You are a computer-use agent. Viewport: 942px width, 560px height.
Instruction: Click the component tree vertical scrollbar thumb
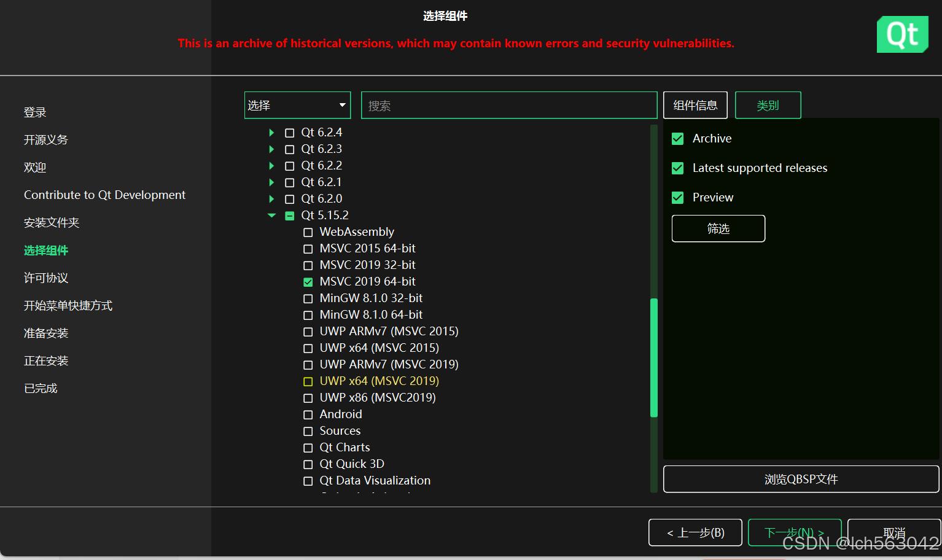point(654,357)
